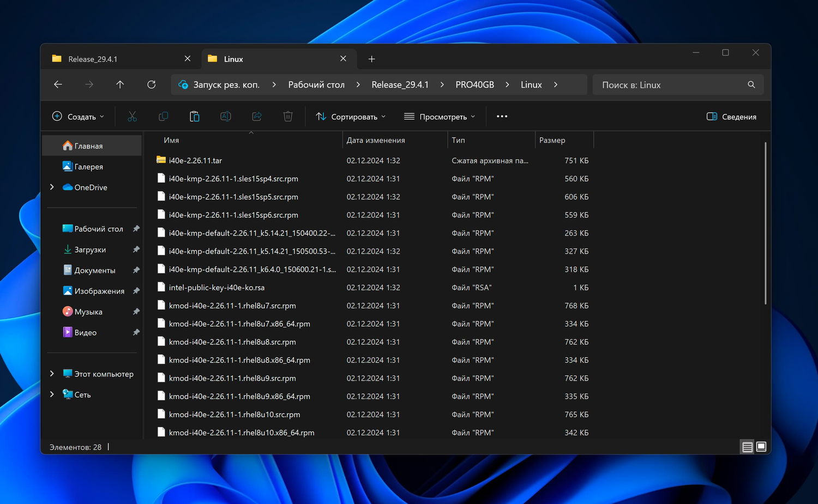The height and width of the screenshot is (504, 818).
Task: Refresh the current folder view
Action: click(x=152, y=84)
